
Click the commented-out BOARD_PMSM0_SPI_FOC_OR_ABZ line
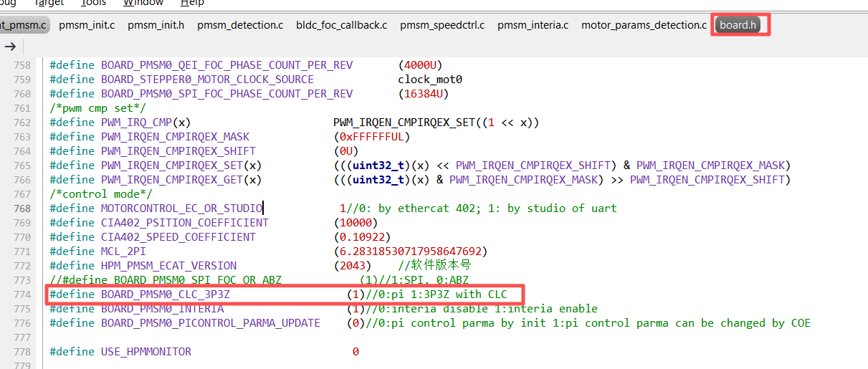pos(259,280)
